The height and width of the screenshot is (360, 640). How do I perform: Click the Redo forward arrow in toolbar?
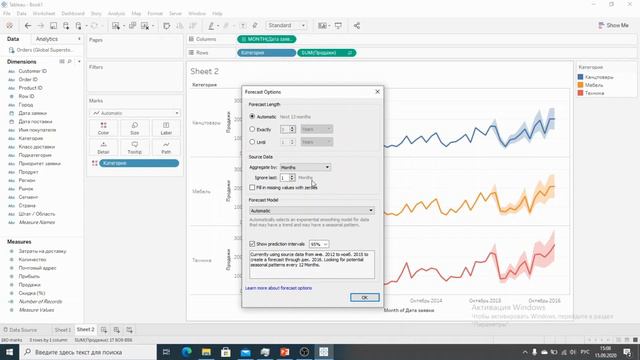point(40,26)
